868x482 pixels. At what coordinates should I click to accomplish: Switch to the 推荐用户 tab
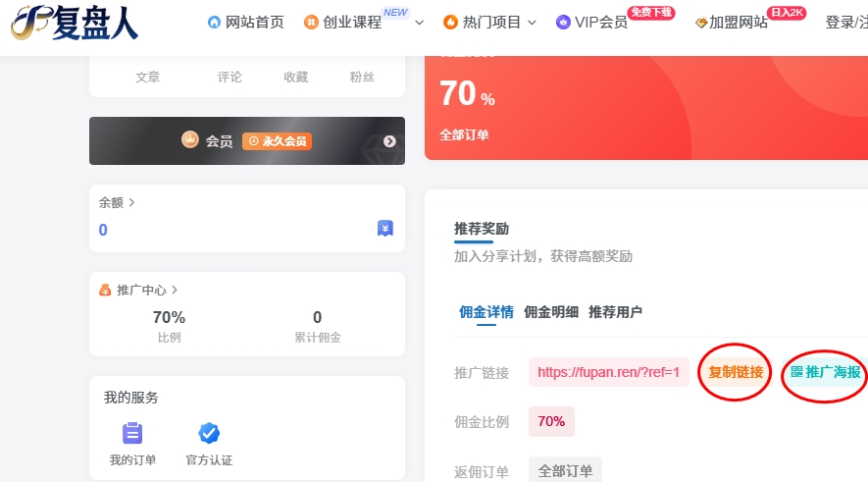[x=615, y=312]
